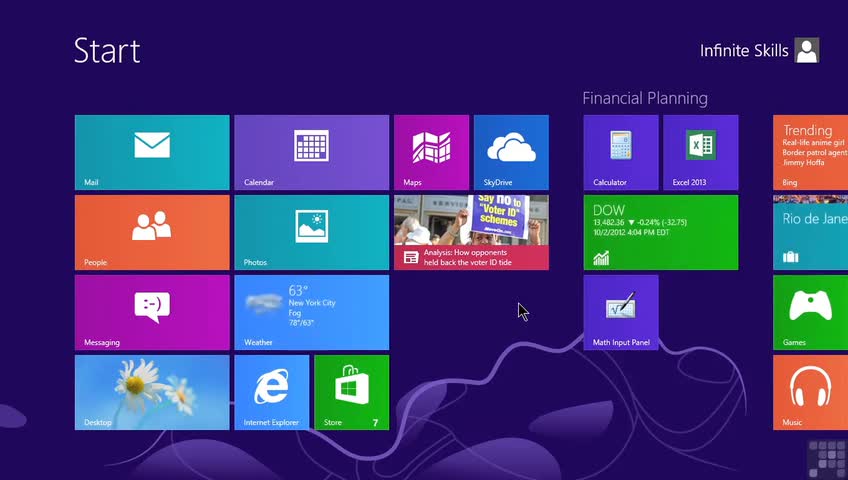
Task: Open the Desktop tile with daisies
Action: 152,392
